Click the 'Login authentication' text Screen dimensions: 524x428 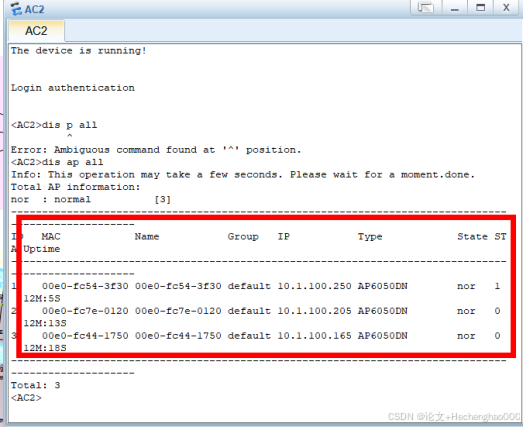click(73, 88)
